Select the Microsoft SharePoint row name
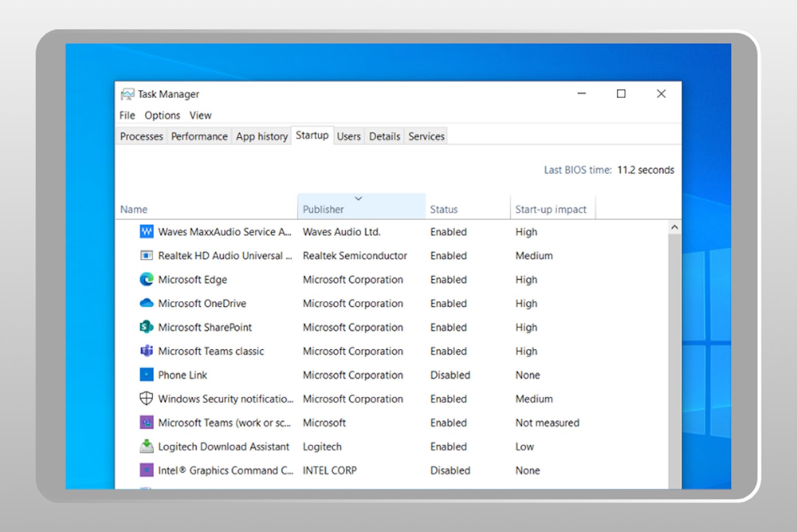Screen dimensions: 797x532 [x=205, y=327]
